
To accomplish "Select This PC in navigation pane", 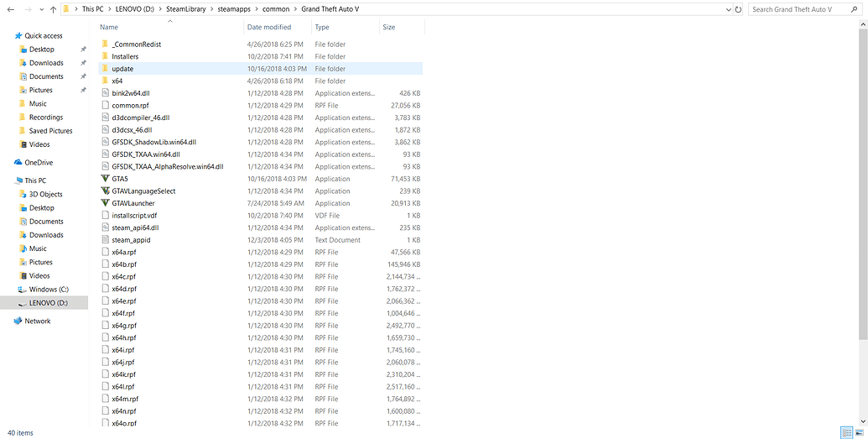I will coord(35,180).
